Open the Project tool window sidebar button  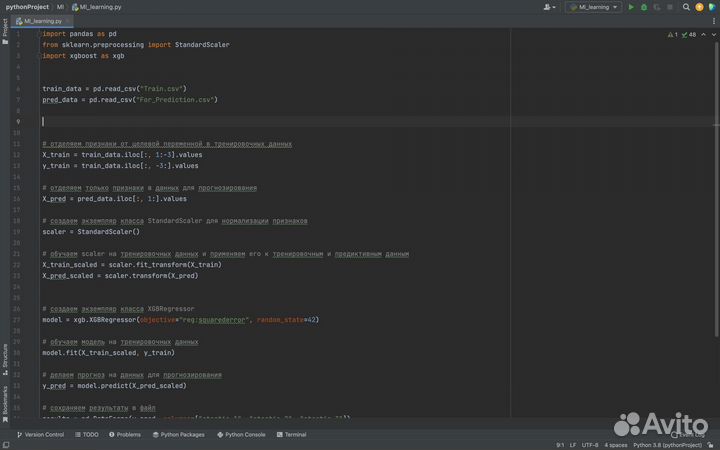click(x=5, y=31)
